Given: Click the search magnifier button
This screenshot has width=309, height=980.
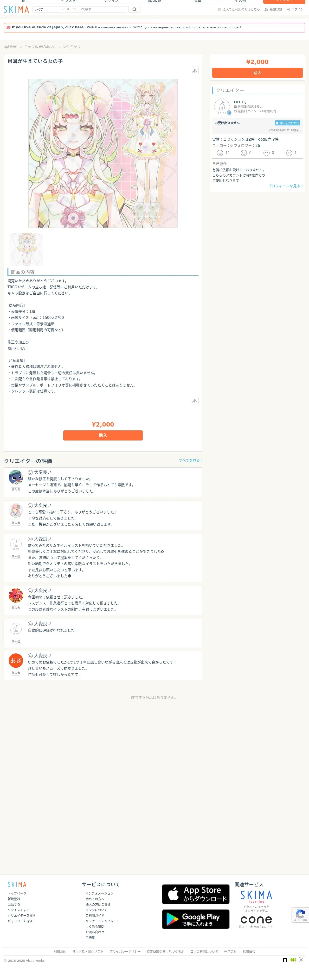Looking at the screenshot, I should (x=135, y=9).
